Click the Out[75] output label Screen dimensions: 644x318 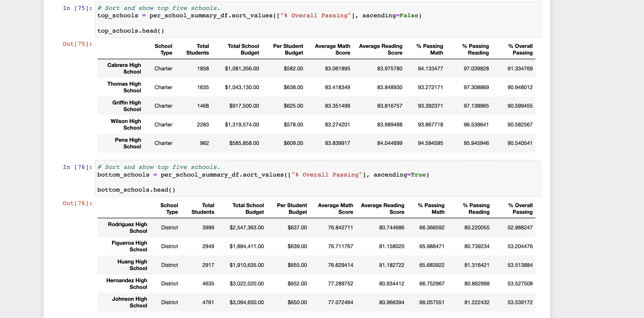point(77,44)
